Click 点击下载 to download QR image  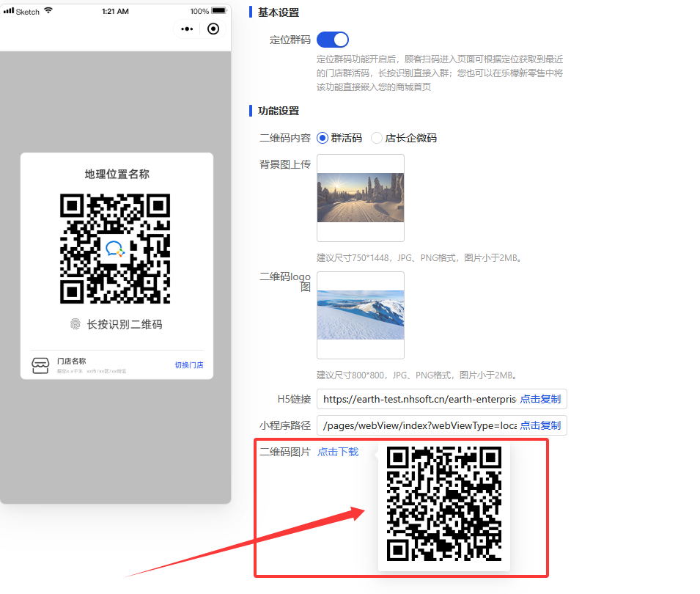(338, 452)
